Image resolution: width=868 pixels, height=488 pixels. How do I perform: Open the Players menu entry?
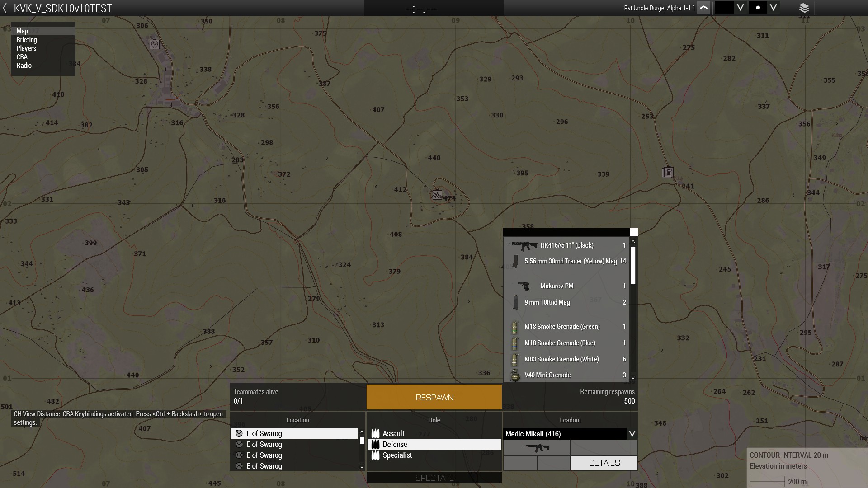[26, 48]
